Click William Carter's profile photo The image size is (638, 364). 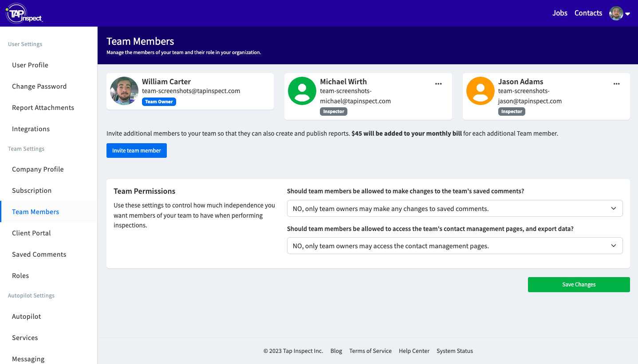click(x=124, y=91)
